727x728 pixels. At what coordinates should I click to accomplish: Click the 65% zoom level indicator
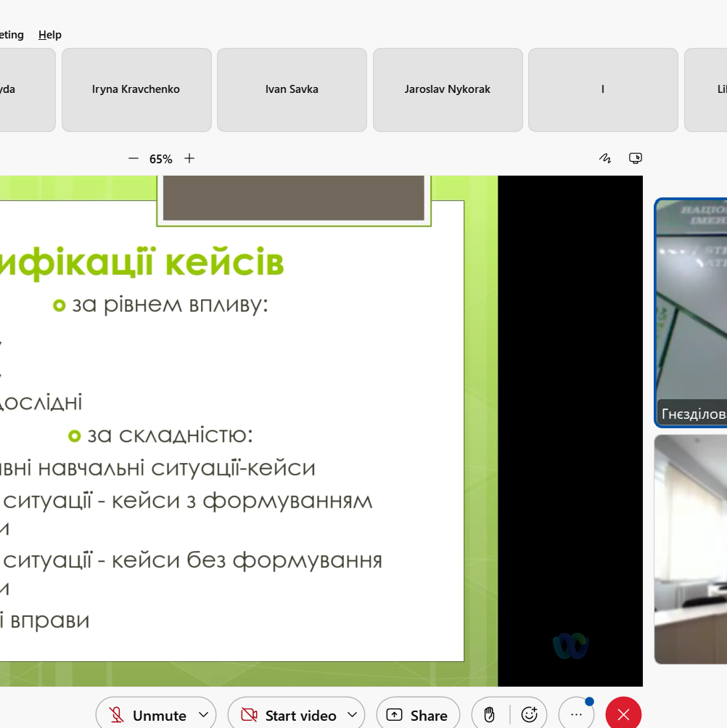[161, 159]
